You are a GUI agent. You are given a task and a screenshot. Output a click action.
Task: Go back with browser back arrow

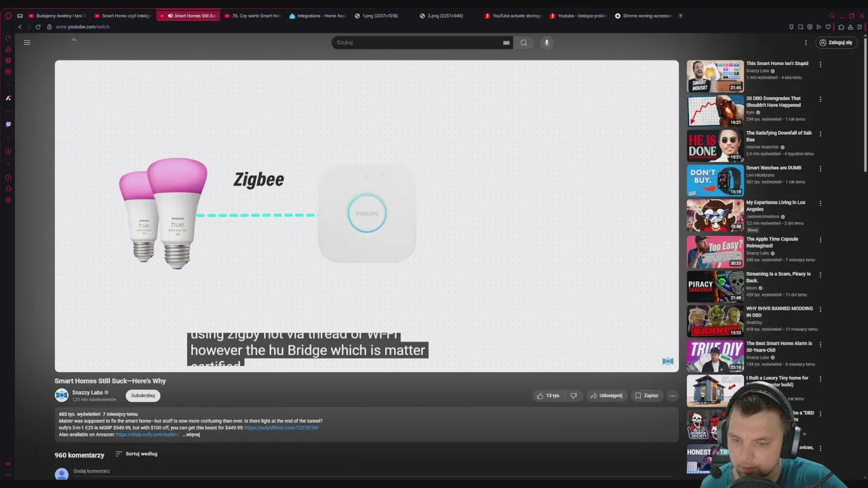(20, 27)
